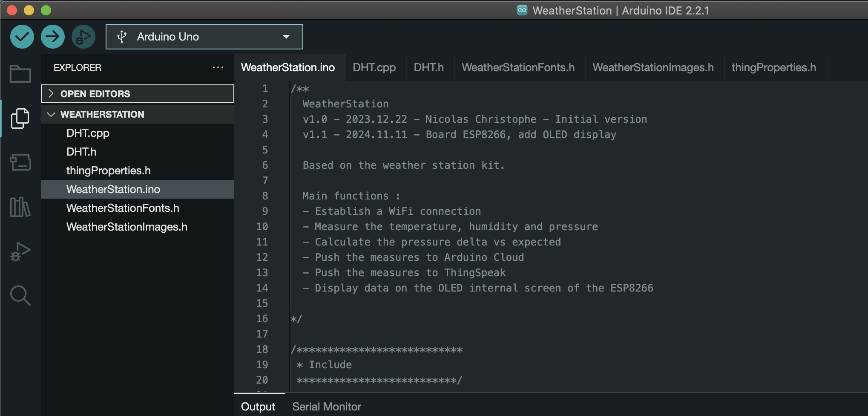Click the 'Push the measures to Arduino Cloud' line
The width and height of the screenshot is (868, 416).
(x=413, y=257)
